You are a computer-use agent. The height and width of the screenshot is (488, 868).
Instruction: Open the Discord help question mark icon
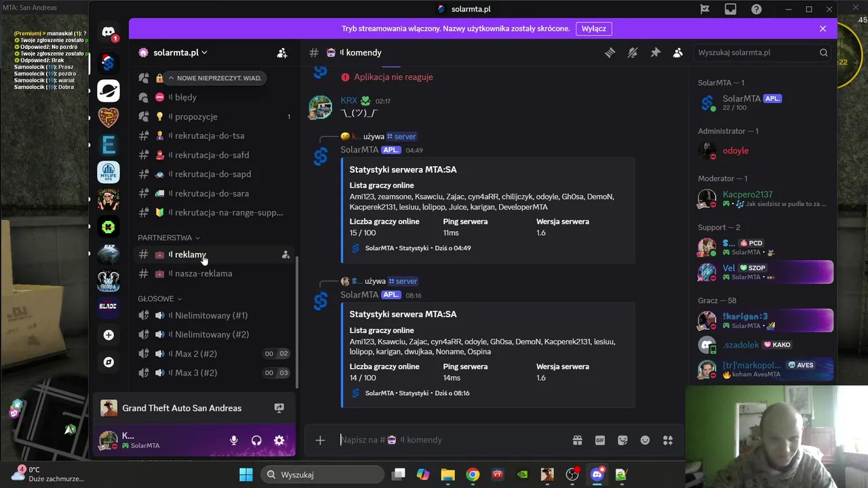point(756,9)
